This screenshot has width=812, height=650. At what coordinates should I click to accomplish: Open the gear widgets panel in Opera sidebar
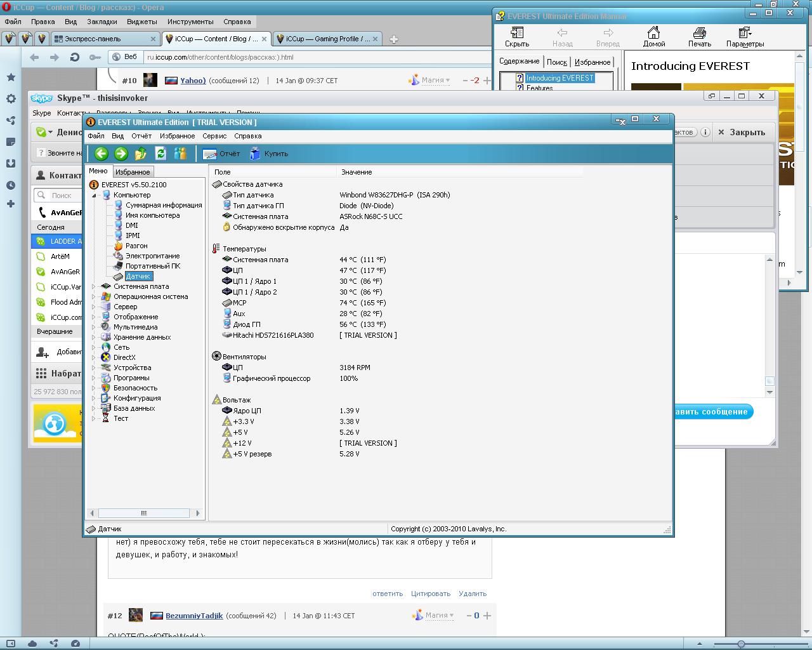11,99
